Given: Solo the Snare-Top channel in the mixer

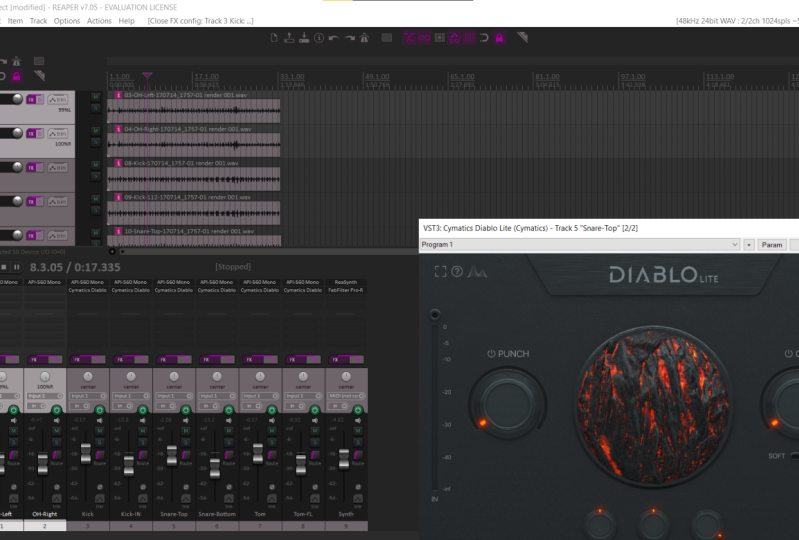Looking at the screenshot, I should tap(185, 442).
